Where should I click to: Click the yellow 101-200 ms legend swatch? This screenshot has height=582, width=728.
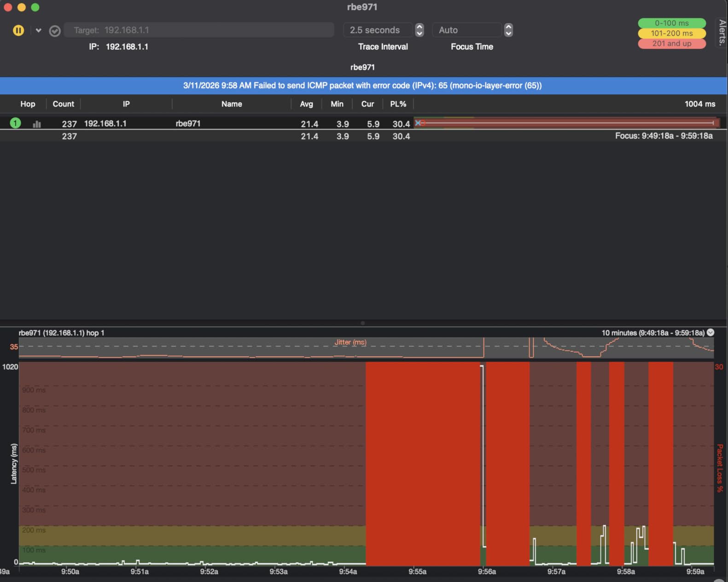point(671,33)
